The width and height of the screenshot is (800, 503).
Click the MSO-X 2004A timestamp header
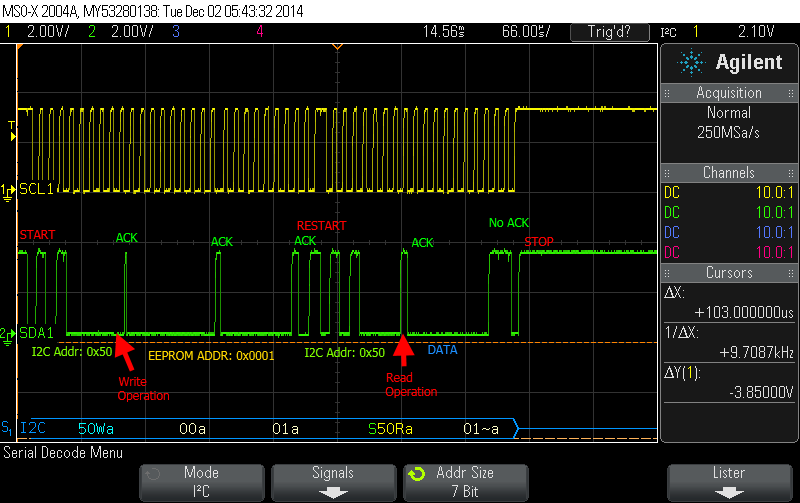[153, 11]
